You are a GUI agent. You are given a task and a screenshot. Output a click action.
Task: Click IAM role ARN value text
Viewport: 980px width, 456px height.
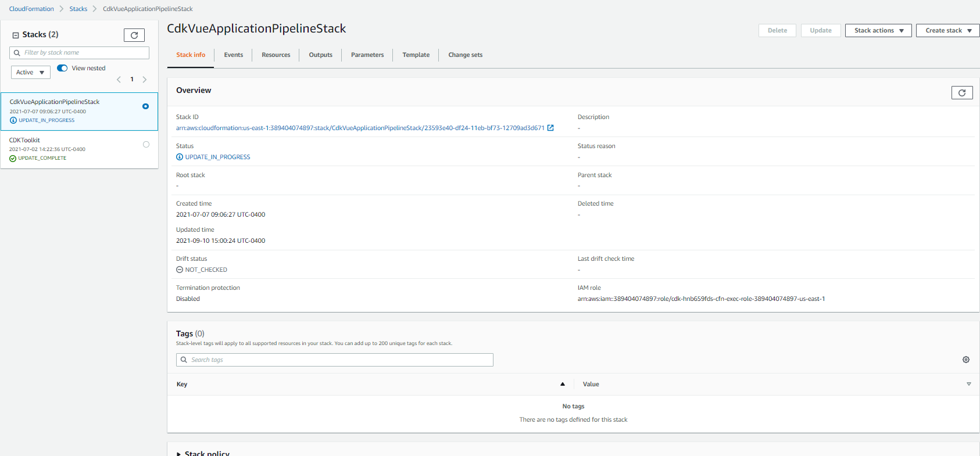701,299
